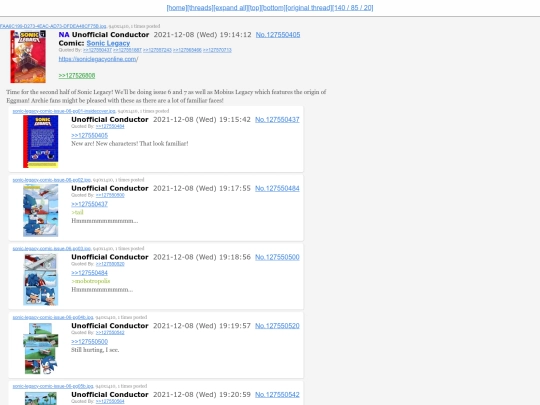Viewport: 540px width, 405px height.
Task: Open the issue-06 pg02.jpg filename link
Action: click(52, 180)
